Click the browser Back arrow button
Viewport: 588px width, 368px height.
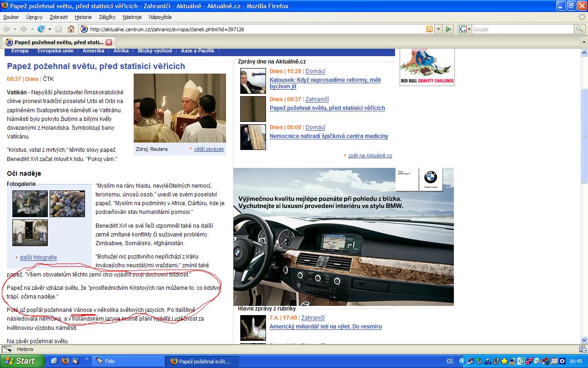coord(7,29)
